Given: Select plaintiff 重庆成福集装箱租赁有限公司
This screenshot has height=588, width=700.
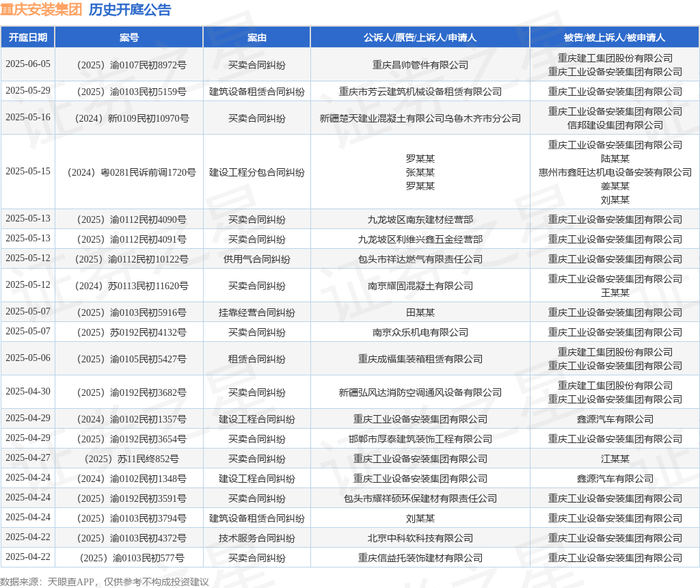Looking at the screenshot, I should 420,360.
